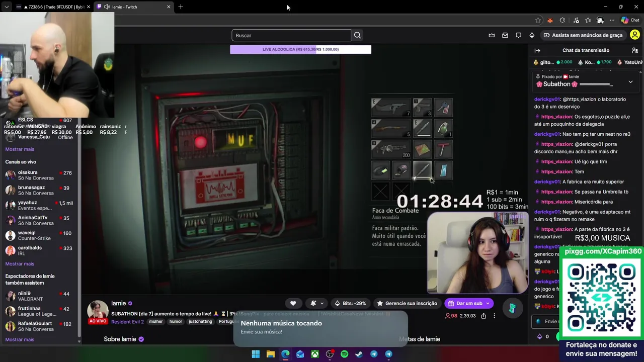The width and height of the screenshot is (644, 362).
Task: Open OBS Studio from taskbar
Action: (330, 354)
